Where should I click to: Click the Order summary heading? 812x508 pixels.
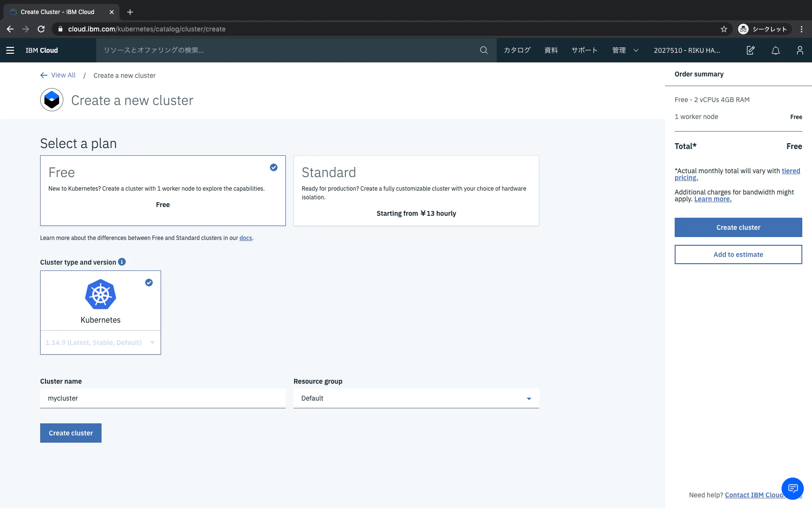[x=699, y=74]
